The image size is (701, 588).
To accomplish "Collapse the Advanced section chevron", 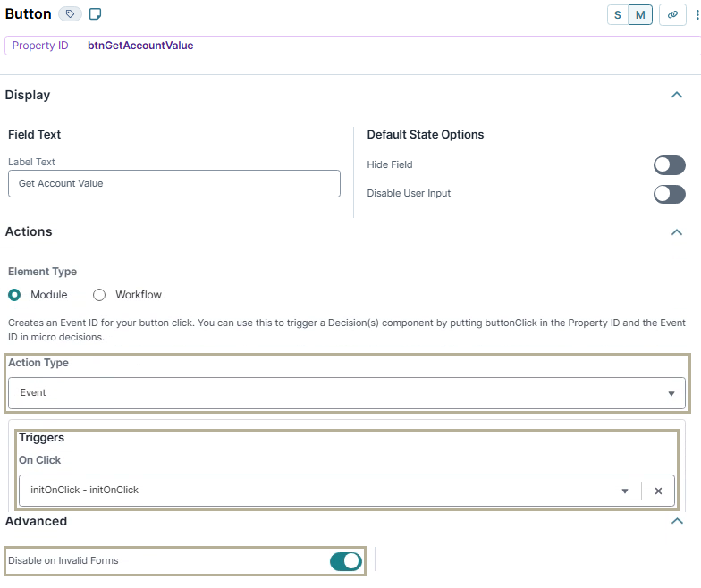I will (677, 521).
